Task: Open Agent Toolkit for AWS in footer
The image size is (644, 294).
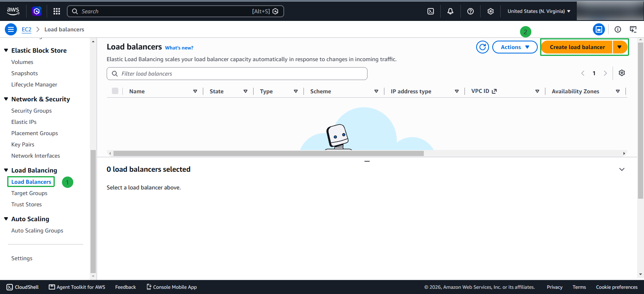Action: pos(77,287)
